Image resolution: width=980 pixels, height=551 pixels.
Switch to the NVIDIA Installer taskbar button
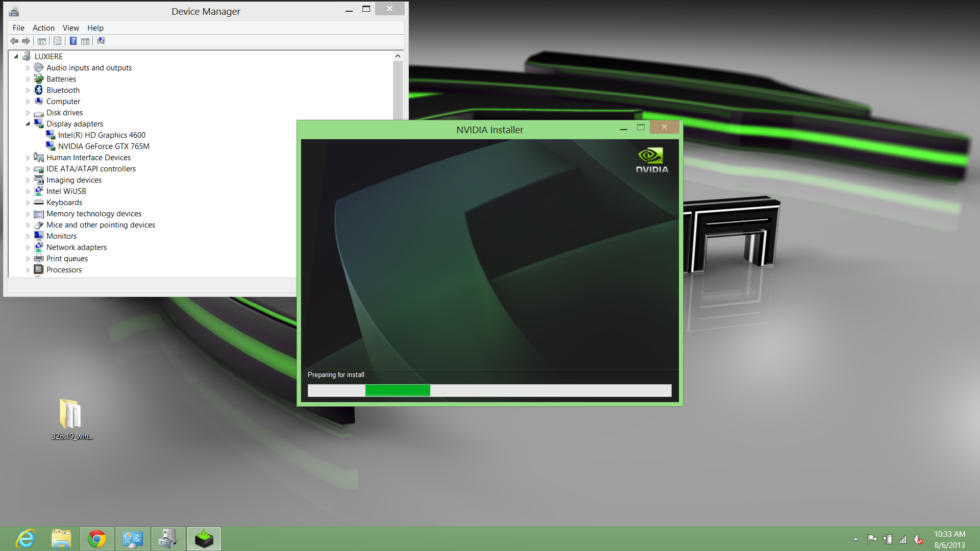204,539
